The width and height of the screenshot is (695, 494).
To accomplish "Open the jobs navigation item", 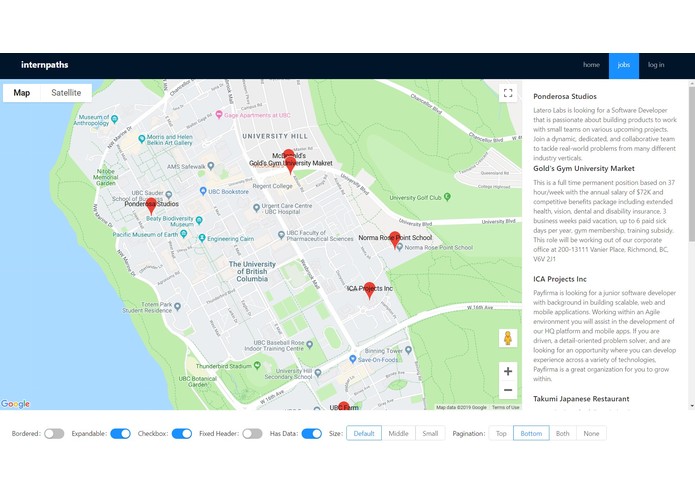I will click(624, 65).
